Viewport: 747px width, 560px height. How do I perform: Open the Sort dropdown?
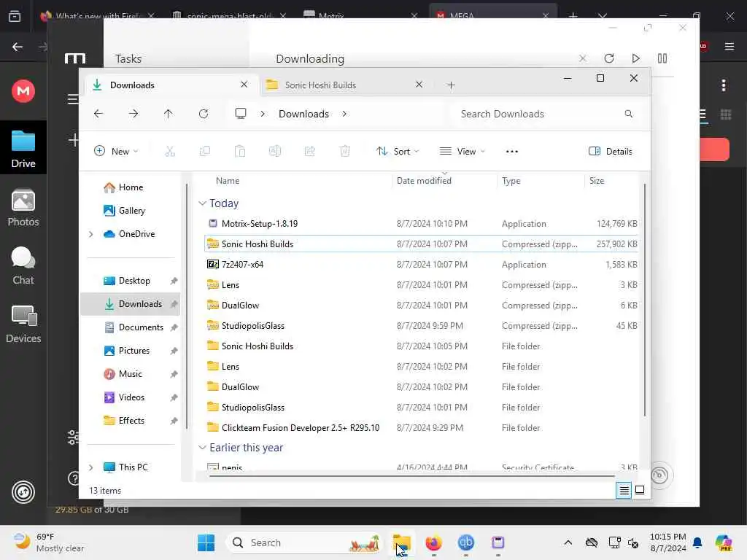[398, 152]
